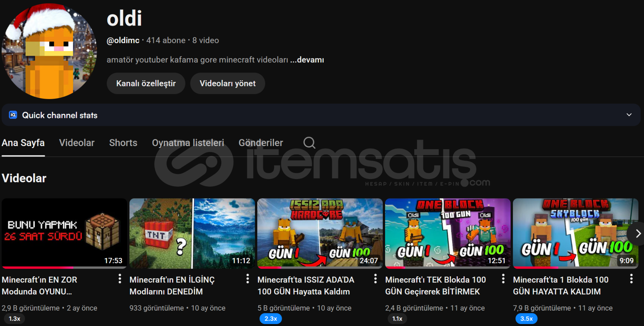644x326 pixels.
Task: Select the Ana Sayfa tab
Action: [23, 143]
